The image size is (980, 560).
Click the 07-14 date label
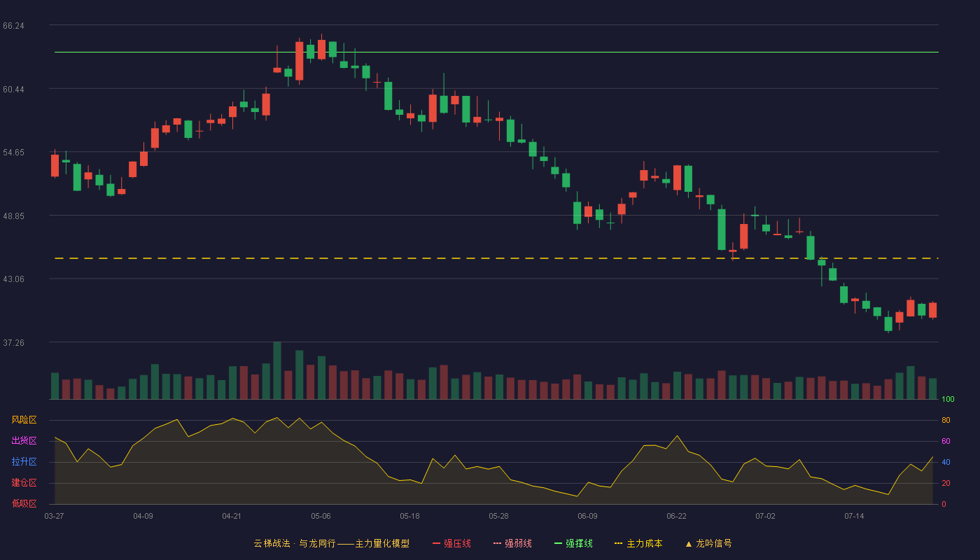coord(854,516)
